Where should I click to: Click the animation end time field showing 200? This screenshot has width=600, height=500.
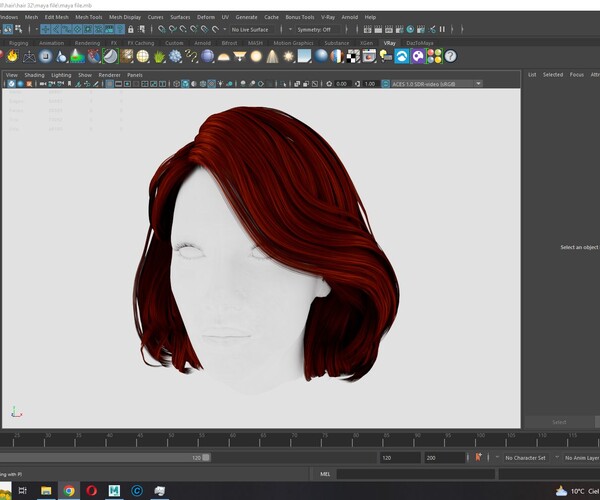[x=444, y=458]
